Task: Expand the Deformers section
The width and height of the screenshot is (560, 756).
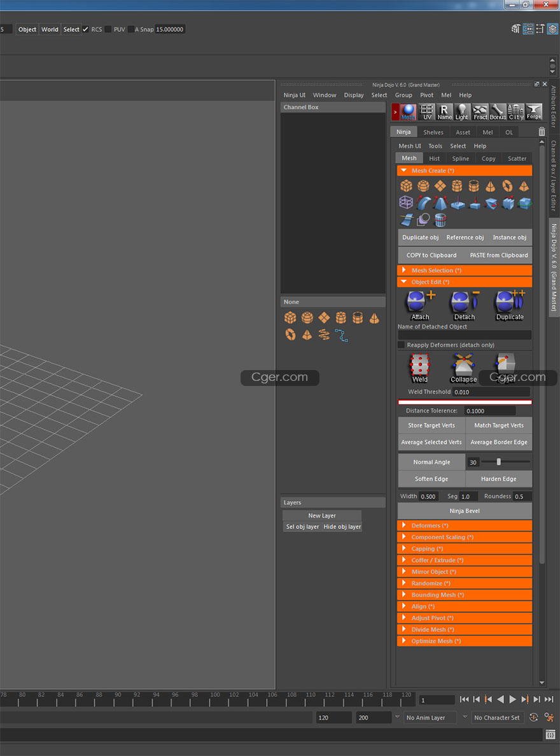Action: click(465, 526)
